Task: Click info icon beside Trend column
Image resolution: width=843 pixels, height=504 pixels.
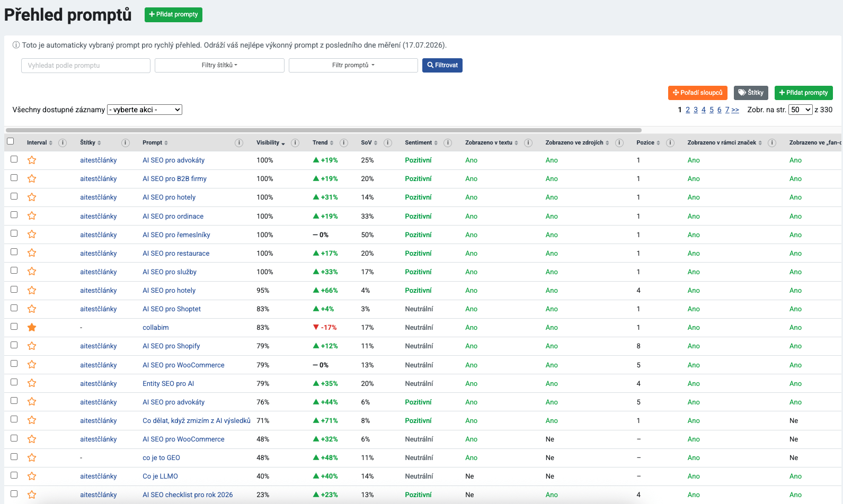Action: tap(344, 142)
